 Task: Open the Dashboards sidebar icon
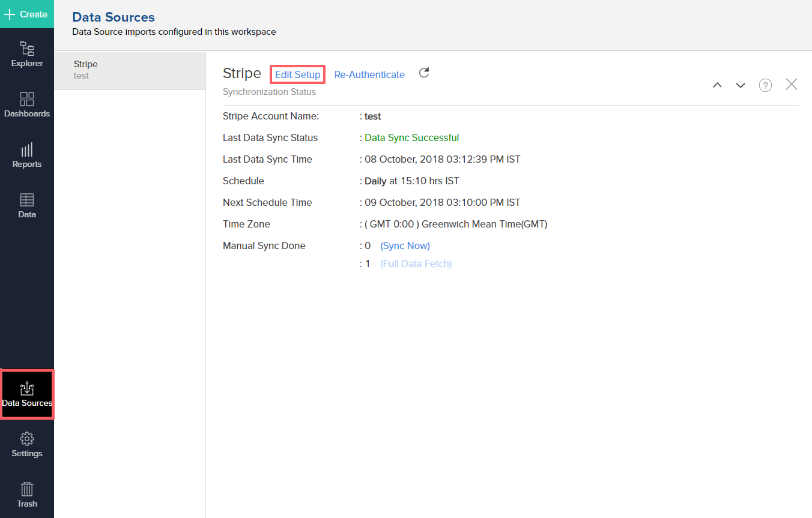27,104
